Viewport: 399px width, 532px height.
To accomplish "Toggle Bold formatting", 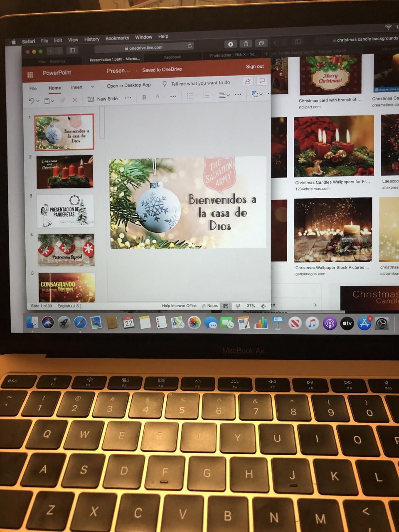I will pyautogui.click(x=144, y=97).
